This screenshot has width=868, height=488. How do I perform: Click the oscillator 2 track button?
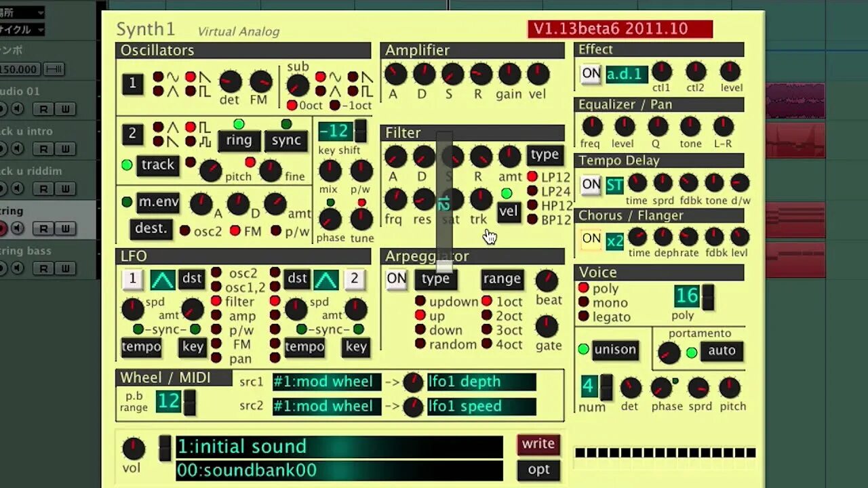[x=158, y=165]
